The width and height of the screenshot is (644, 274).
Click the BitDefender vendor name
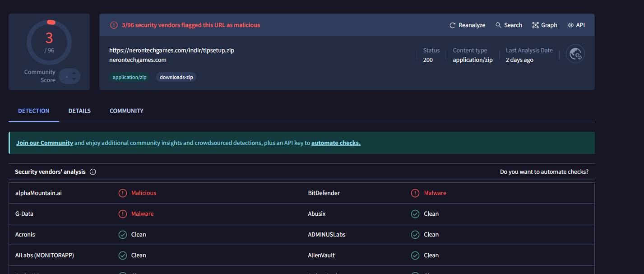[x=324, y=193]
